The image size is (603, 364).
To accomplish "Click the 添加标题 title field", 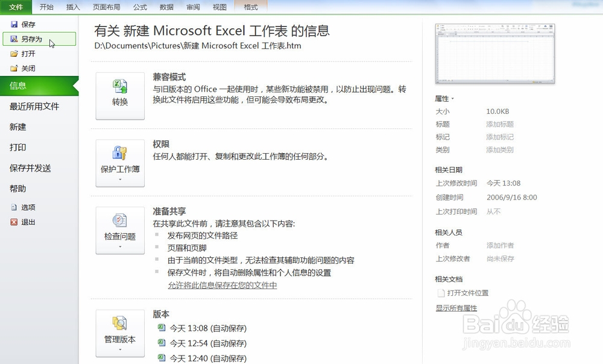I will [x=500, y=124].
